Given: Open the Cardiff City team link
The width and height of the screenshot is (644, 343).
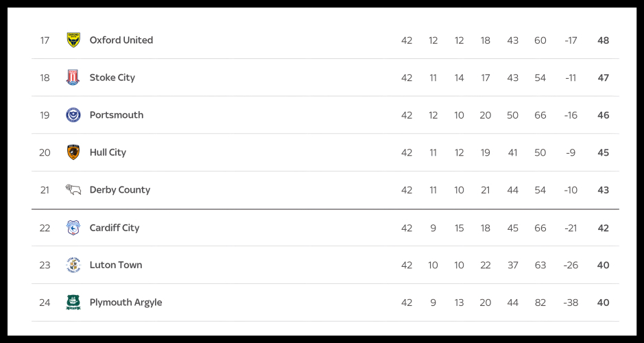Looking at the screenshot, I should click(x=115, y=228).
